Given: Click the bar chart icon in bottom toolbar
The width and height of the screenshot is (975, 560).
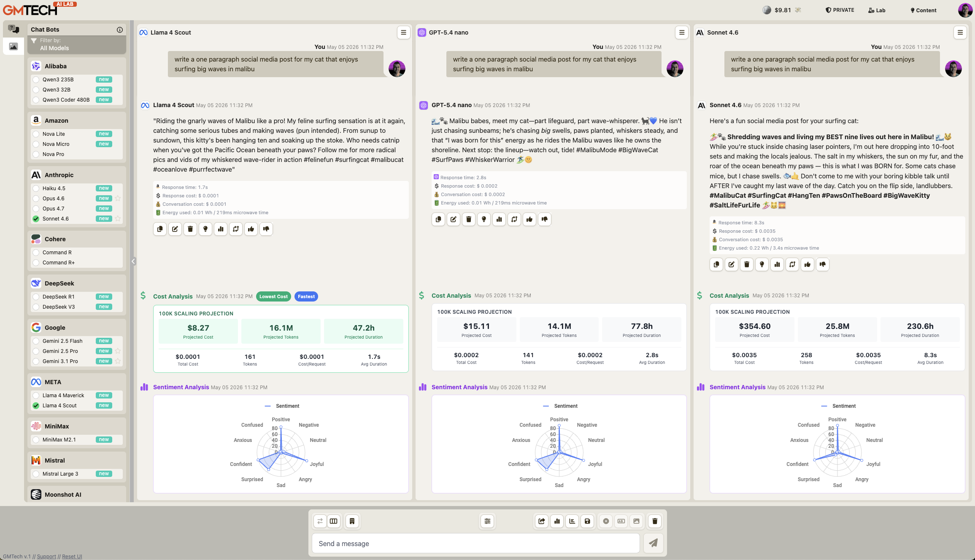Looking at the screenshot, I should click(x=557, y=521).
